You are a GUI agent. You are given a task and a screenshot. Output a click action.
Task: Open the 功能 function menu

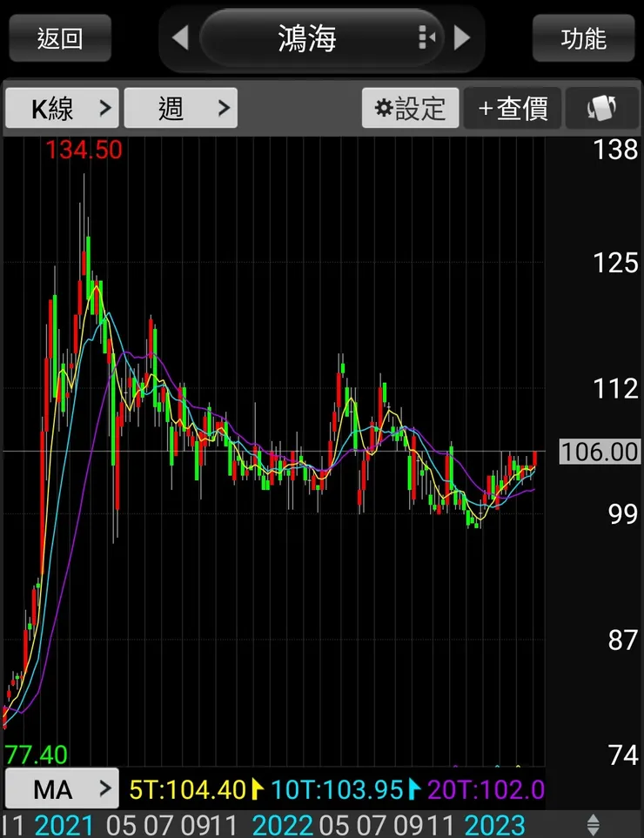tap(584, 38)
